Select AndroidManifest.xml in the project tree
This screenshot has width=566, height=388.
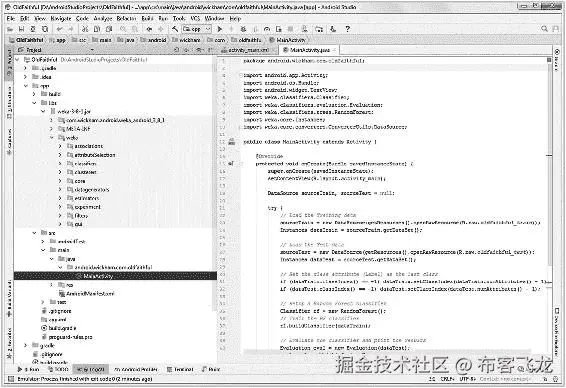pyautogui.click(x=87, y=294)
